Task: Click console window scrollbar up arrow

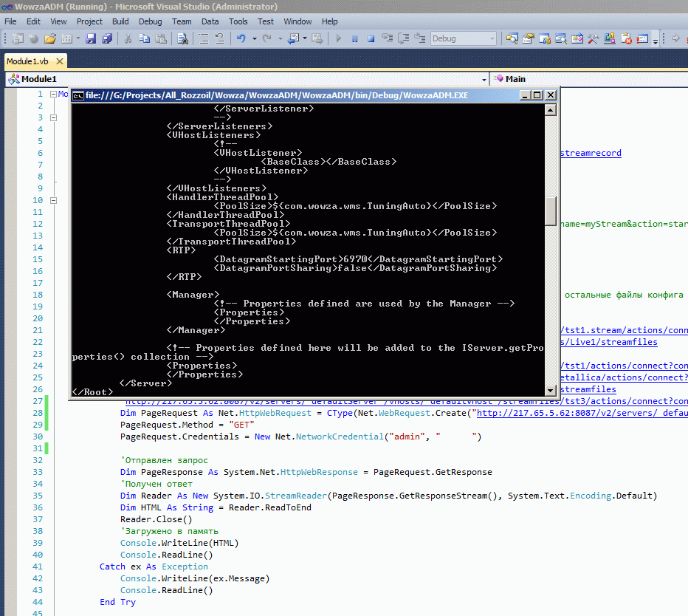Action: coord(551,110)
